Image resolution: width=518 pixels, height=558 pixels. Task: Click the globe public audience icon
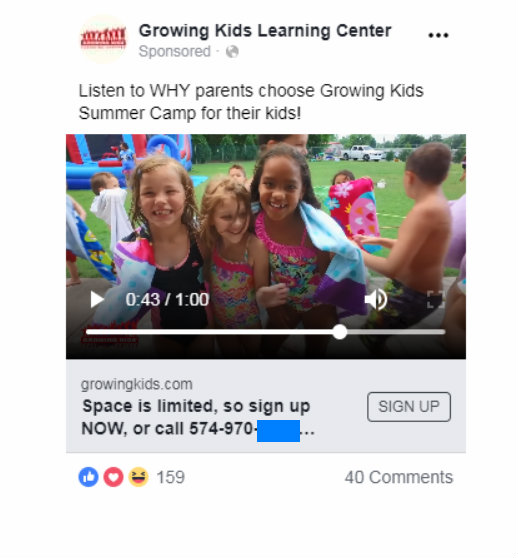pyautogui.click(x=232, y=52)
